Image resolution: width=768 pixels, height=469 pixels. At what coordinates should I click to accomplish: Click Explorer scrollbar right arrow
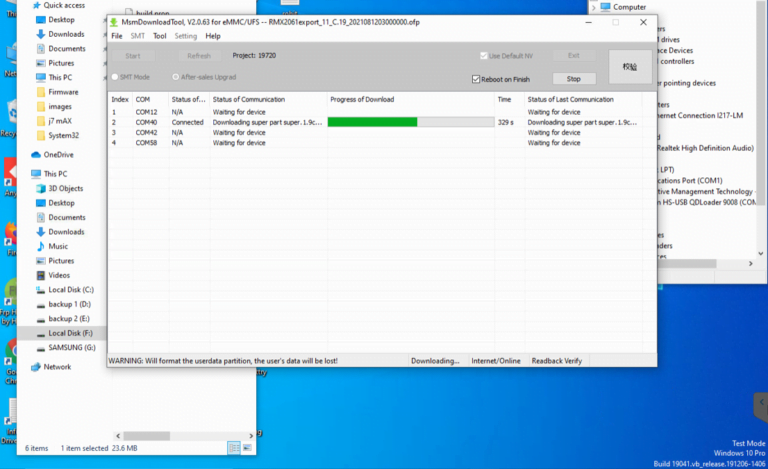pos(251,436)
